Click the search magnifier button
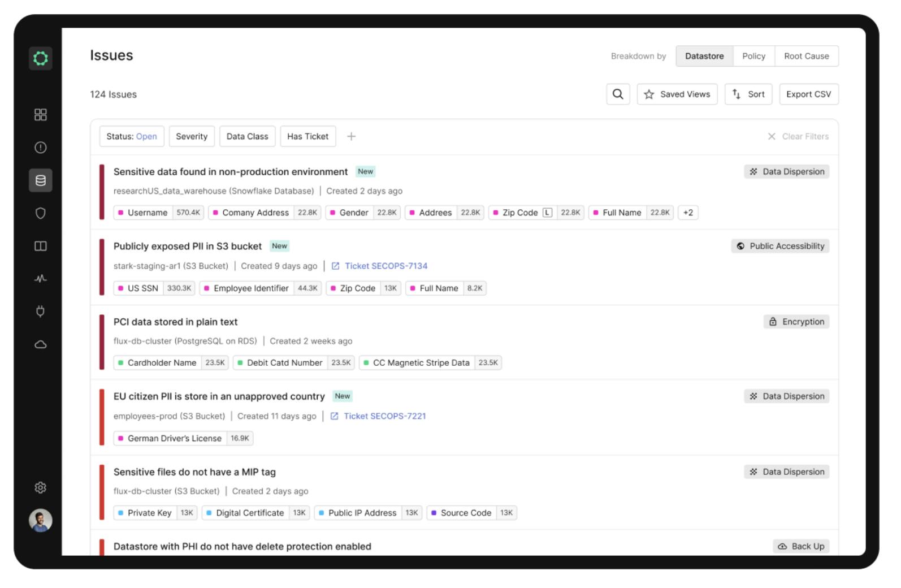 pos(618,94)
